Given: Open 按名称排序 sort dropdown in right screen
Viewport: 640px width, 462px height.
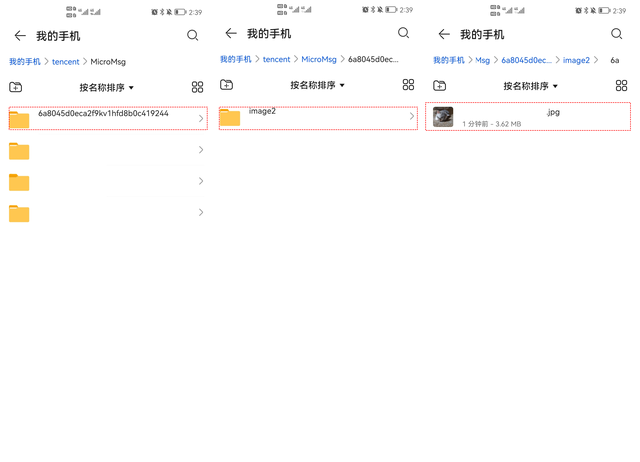Looking at the screenshot, I should [x=530, y=86].
